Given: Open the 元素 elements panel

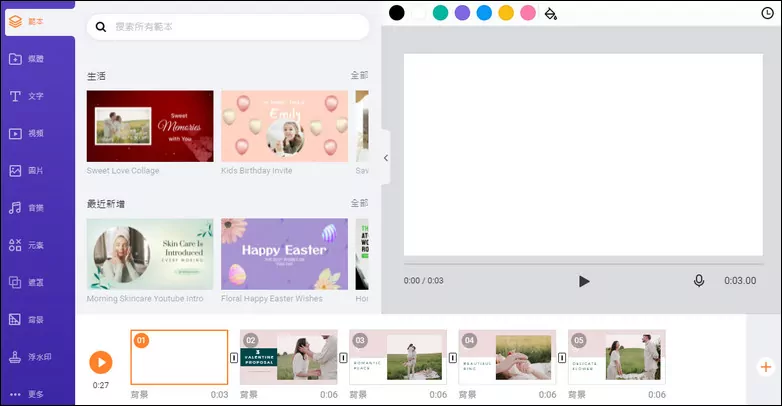Looking at the screenshot, I should click(27, 245).
